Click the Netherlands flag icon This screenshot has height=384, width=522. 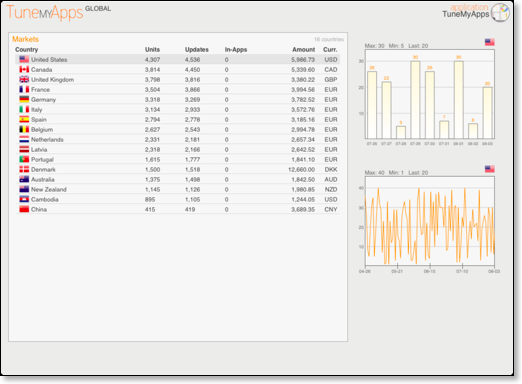[x=24, y=139]
